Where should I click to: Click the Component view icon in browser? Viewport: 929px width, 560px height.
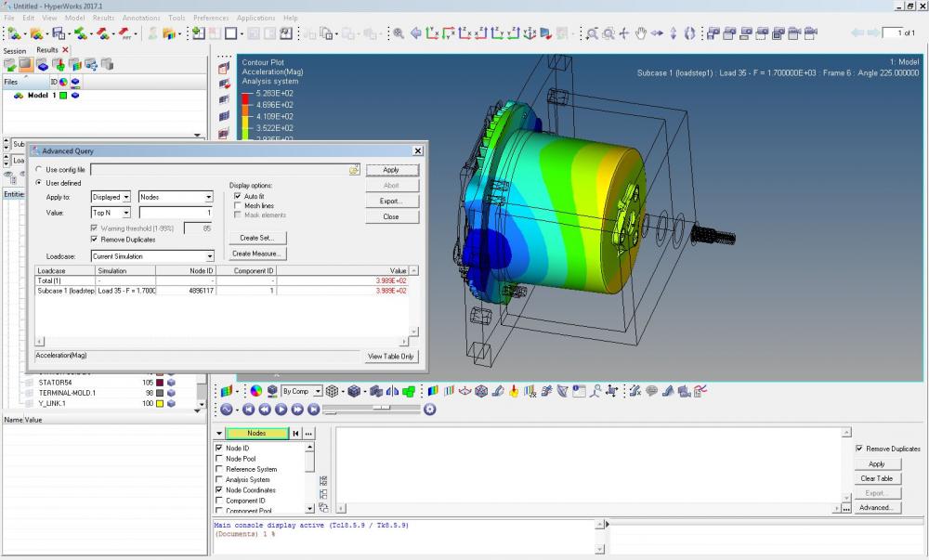(43, 64)
